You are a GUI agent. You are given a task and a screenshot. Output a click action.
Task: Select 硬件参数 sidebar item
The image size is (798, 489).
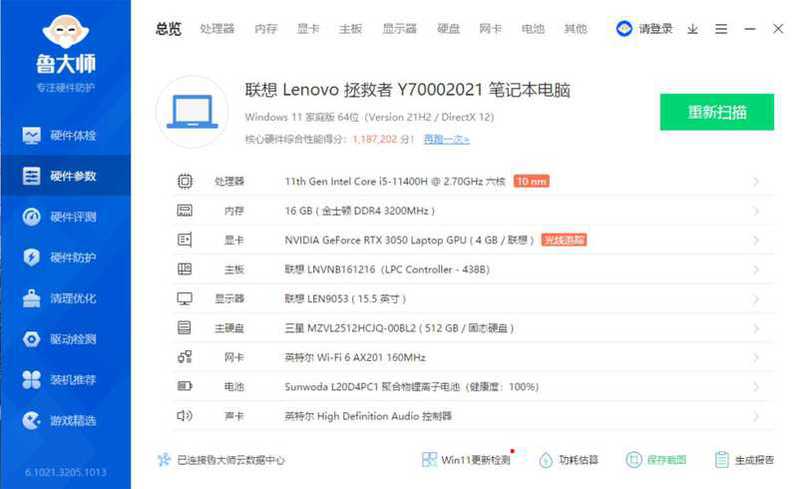[x=65, y=176]
